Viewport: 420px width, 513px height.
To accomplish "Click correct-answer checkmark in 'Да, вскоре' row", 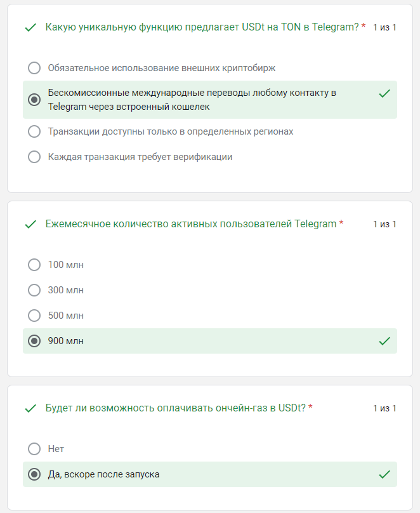I will (x=384, y=474).
